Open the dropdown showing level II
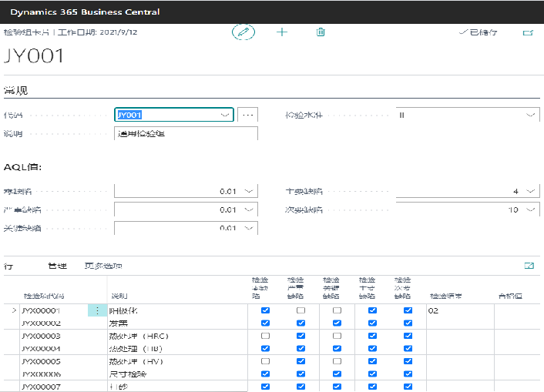This screenshot has width=544, height=392. pyautogui.click(x=530, y=115)
